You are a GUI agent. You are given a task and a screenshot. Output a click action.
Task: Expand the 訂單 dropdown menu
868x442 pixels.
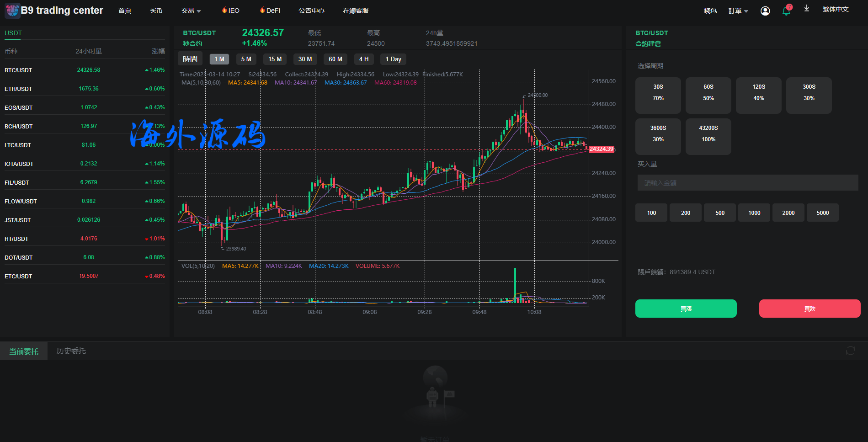point(738,11)
